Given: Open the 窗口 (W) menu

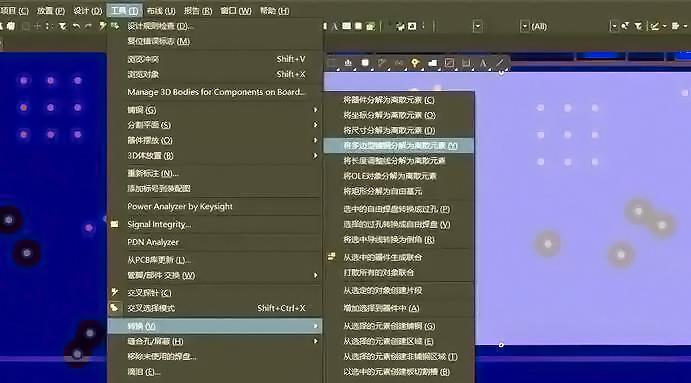Looking at the screenshot, I should [x=236, y=11].
